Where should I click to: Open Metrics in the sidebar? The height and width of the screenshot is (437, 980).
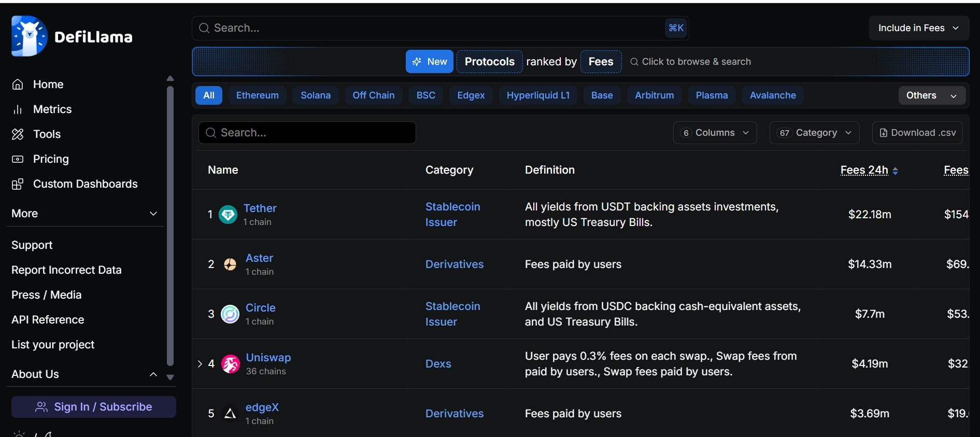52,109
